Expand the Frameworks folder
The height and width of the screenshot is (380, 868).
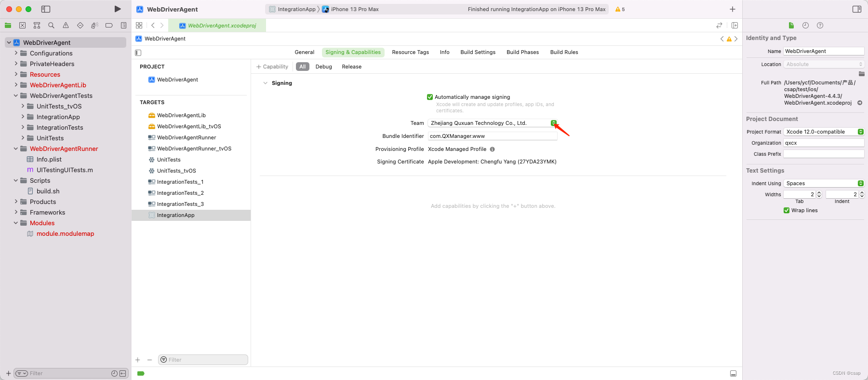point(16,212)
